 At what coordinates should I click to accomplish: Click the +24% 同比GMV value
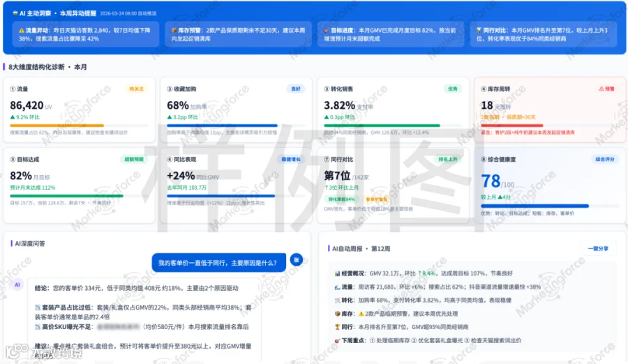pyautogui.click(x=193, y=176)
